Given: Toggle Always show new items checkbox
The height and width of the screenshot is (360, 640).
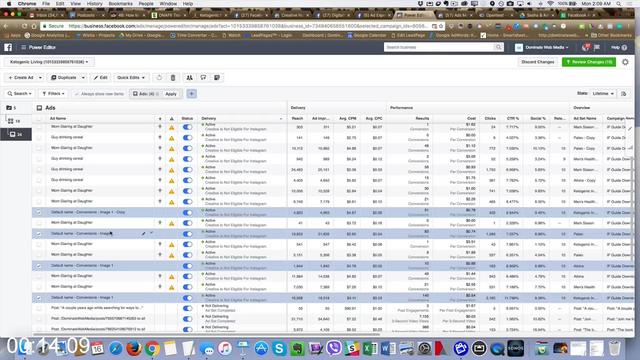Looking at the screenshot, I should tap(76, 94).
